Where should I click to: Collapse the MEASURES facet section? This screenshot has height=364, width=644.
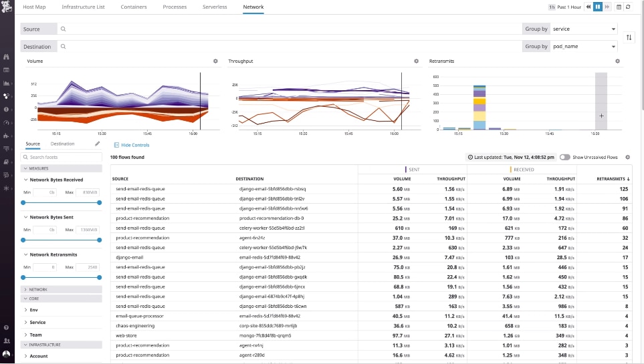pyautogui.click(x=62, y=168)
